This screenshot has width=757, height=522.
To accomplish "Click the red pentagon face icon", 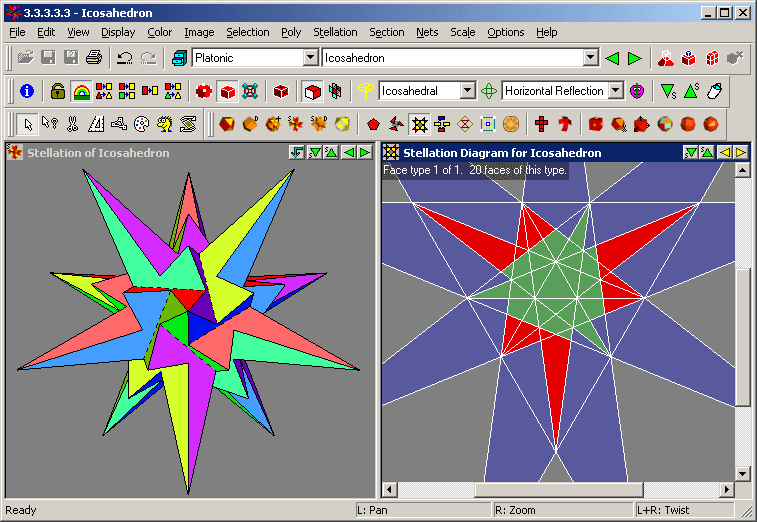I will 373,124.
